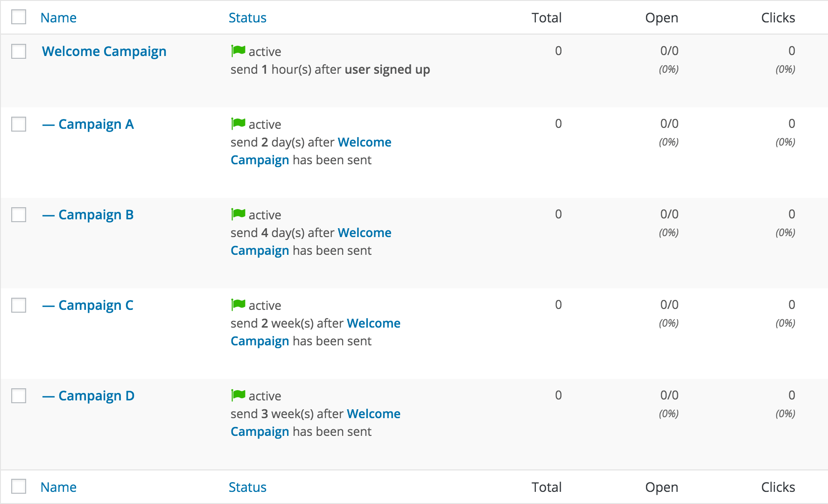Image resolution: width=828 pixels, height=504 pixels.
Task: Click green flag icon in Campaign A row
Action: (238, 124)
